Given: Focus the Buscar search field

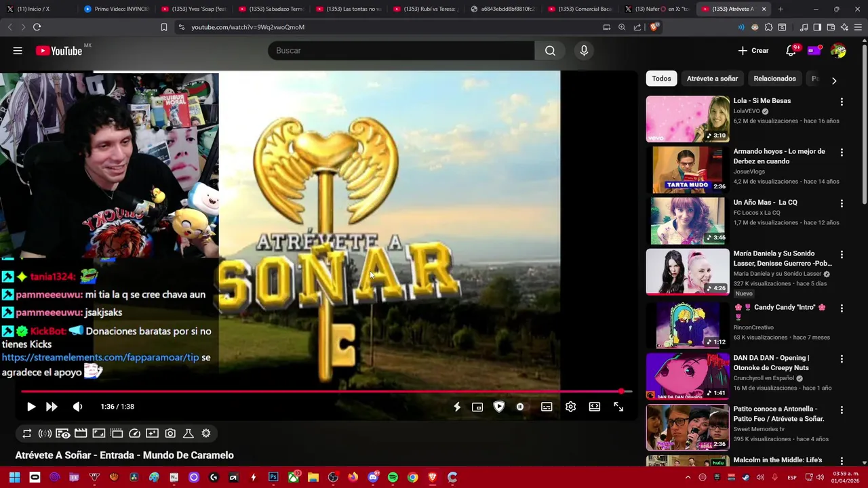Looking at the screenshot, I should [x=401, y=51].
